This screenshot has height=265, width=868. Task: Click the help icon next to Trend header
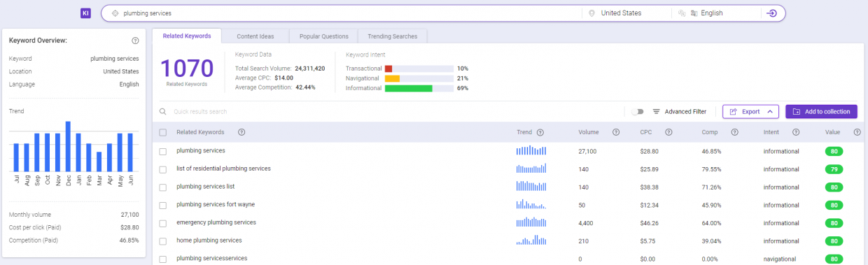pyautogui.click(x=540, y=132)
